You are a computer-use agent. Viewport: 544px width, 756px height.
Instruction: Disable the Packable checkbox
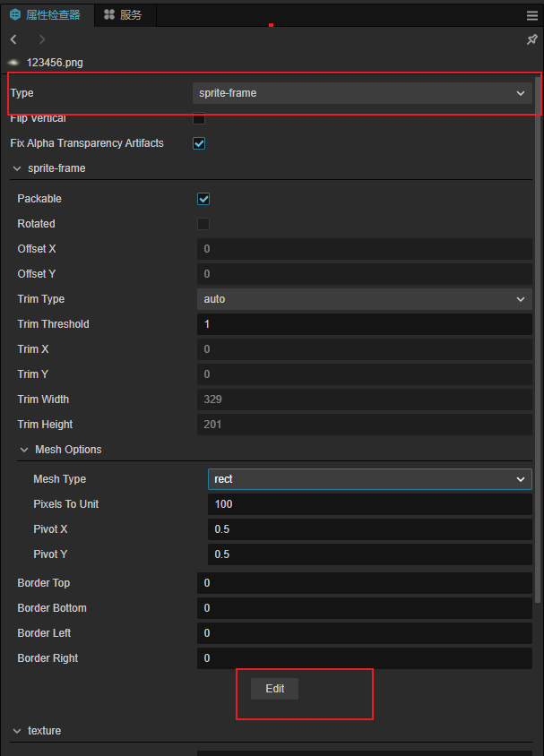203,199
